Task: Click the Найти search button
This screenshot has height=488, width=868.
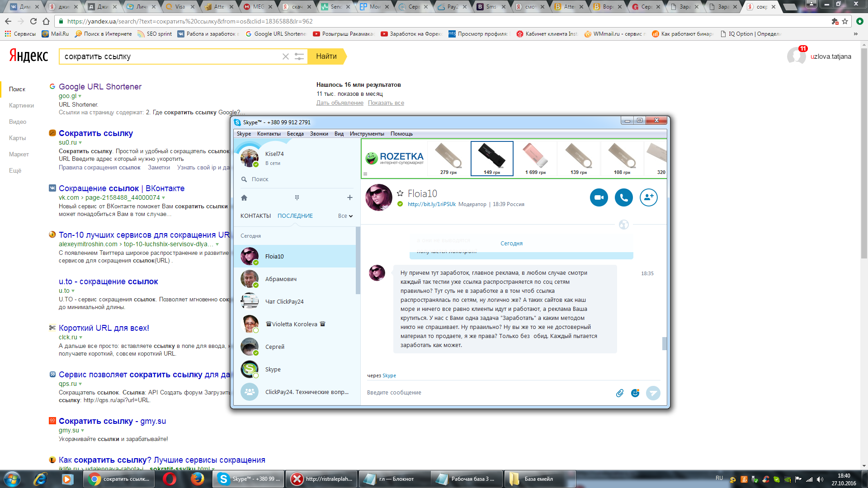Action: click(326, 56)
